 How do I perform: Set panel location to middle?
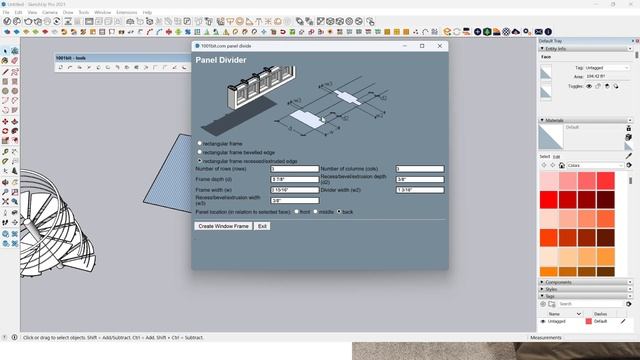[x=316, y=211]
